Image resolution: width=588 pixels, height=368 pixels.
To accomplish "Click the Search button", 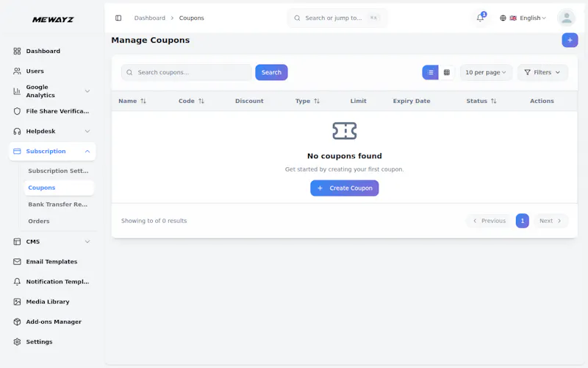I will point(271,72).
